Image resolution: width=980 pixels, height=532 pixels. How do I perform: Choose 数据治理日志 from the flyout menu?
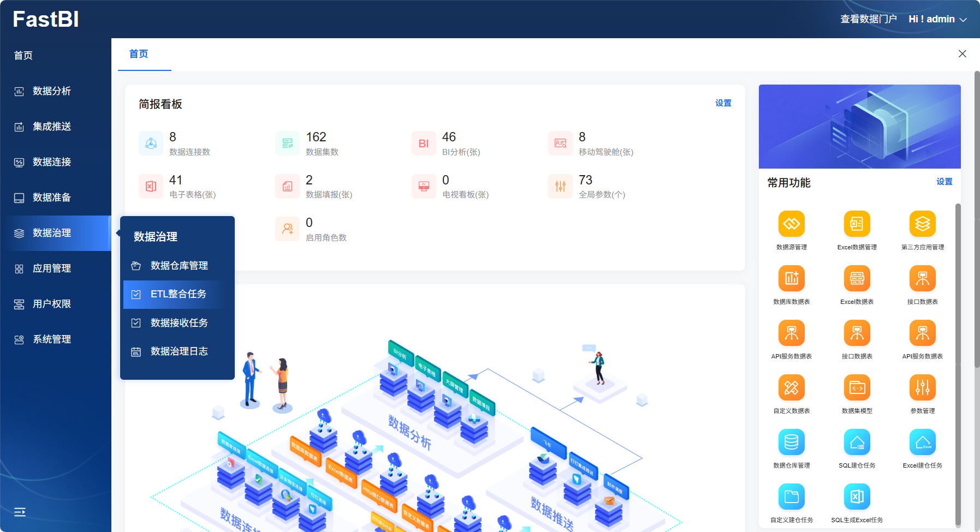coord(179,351)
